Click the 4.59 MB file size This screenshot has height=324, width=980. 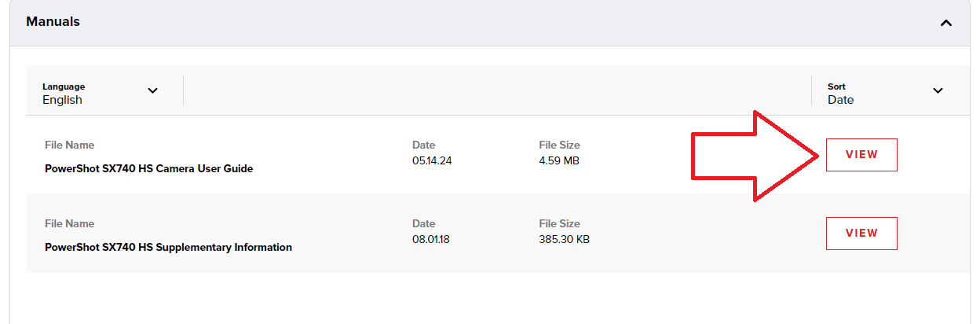tap(558, 160)
